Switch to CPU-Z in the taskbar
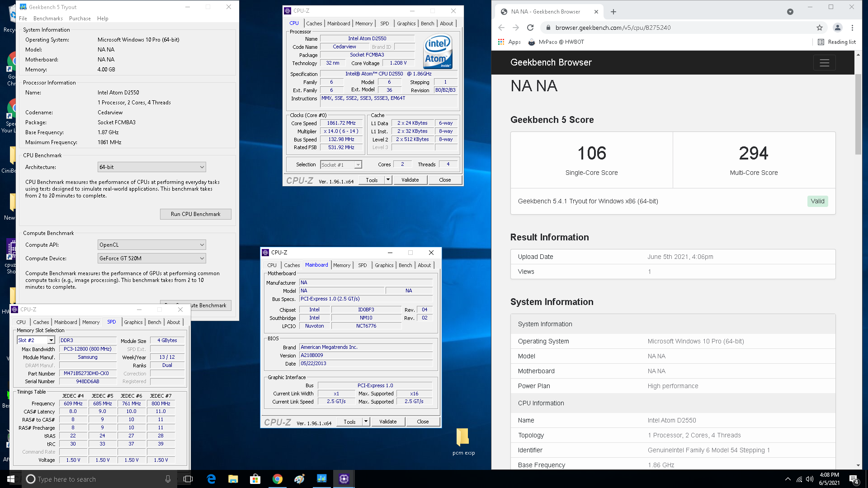Screen dimensions: 868x488 click(x=344, y=479)
